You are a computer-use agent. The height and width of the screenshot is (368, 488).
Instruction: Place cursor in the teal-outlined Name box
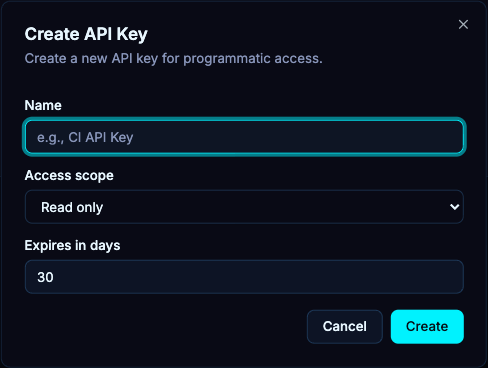tap(244, 137)
